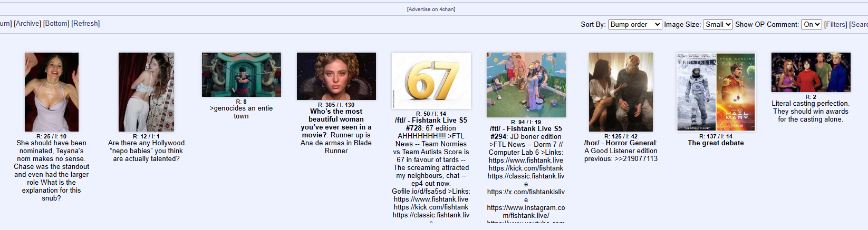
Task: Jump to Bottom link
Action: point(56,24)
